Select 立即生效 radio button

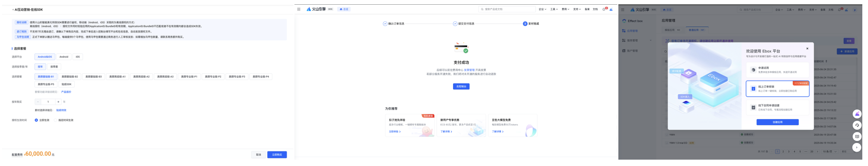pos(36,120)
